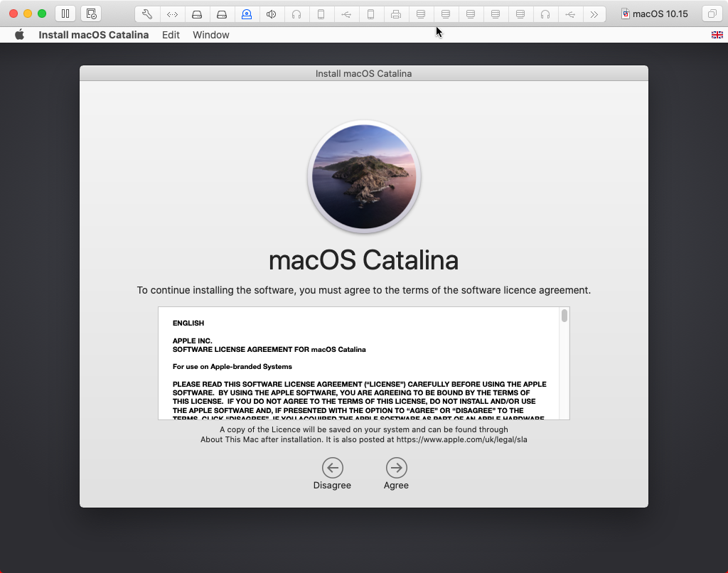Open the Edit menu

pos(171,34)
